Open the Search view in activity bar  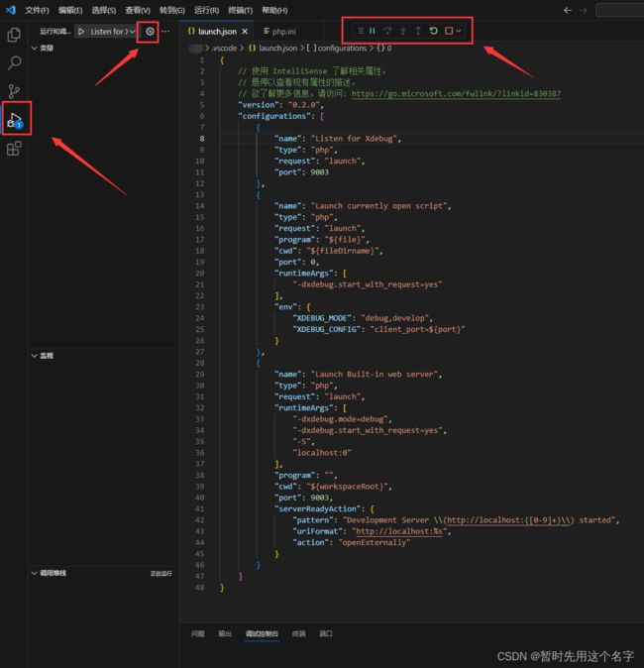point(14,62)
